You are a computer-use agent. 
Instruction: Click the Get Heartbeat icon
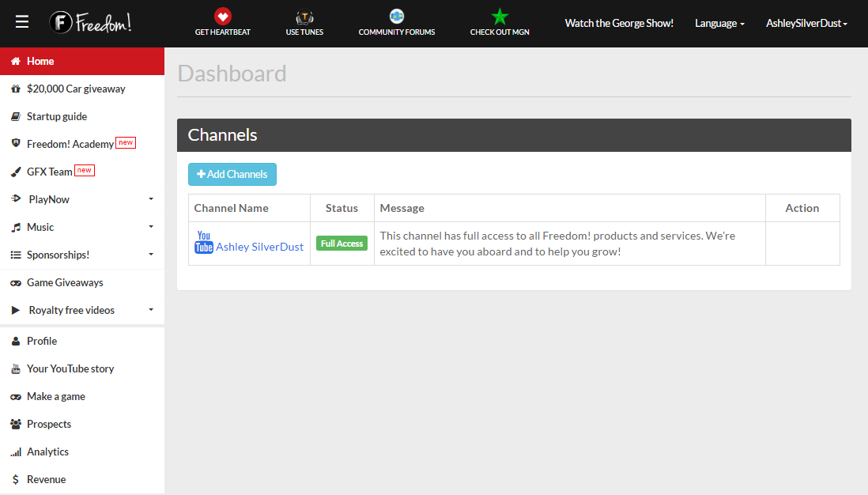click(x=223, y=16)
